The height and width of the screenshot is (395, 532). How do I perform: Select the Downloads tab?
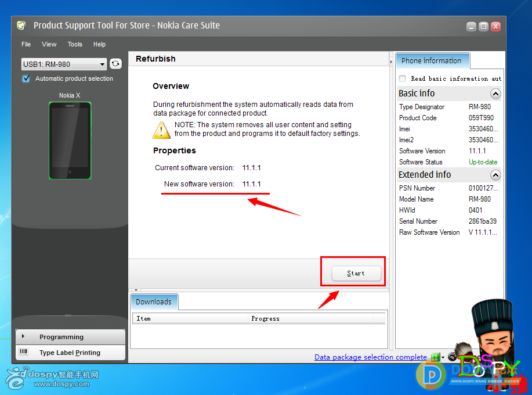pyautogui.click(x=154, y=301)
